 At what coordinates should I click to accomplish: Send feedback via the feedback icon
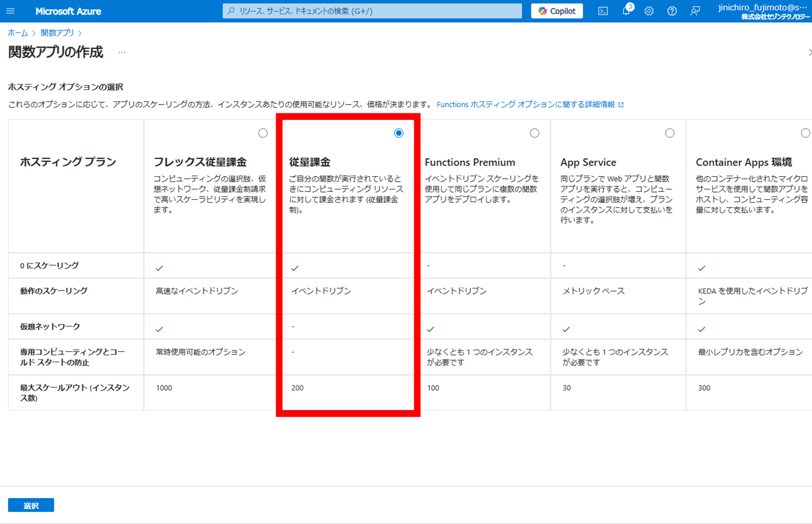click(x=695, y=11)
